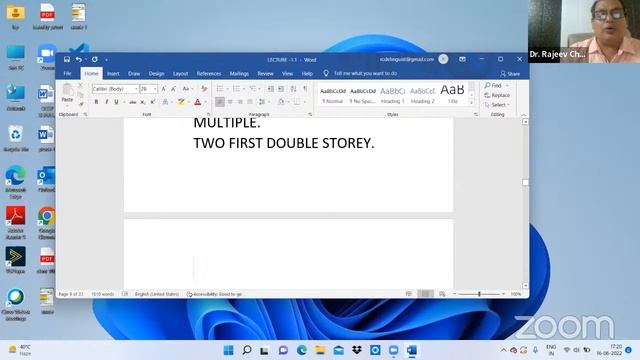Click the proofing book icon in status bar

(x=125, y=294)
